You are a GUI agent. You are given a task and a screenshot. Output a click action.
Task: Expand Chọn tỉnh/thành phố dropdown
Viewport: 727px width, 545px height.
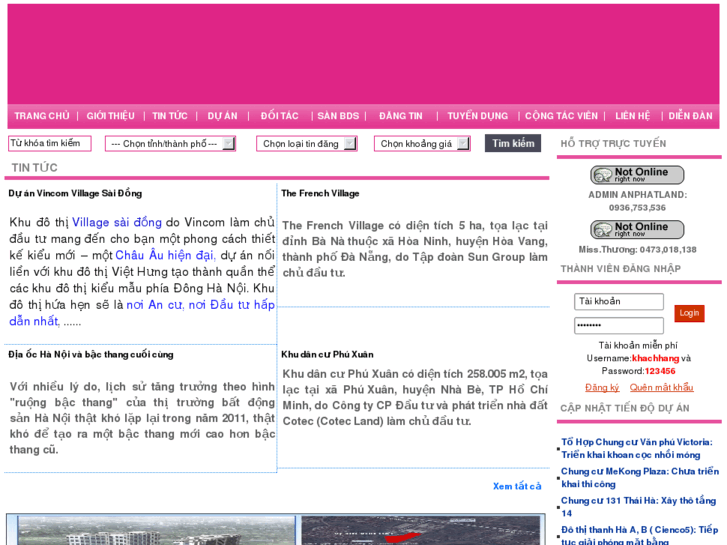(x=170, y=144)
